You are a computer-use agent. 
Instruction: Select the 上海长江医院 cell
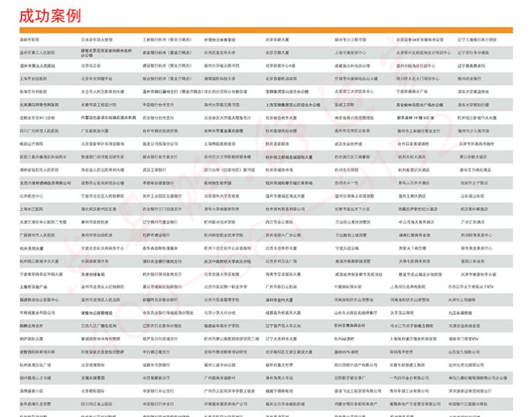31,209
